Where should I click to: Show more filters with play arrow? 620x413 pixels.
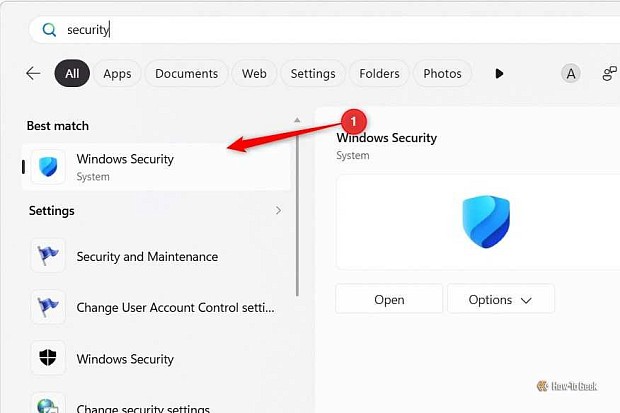pos(499,74)
